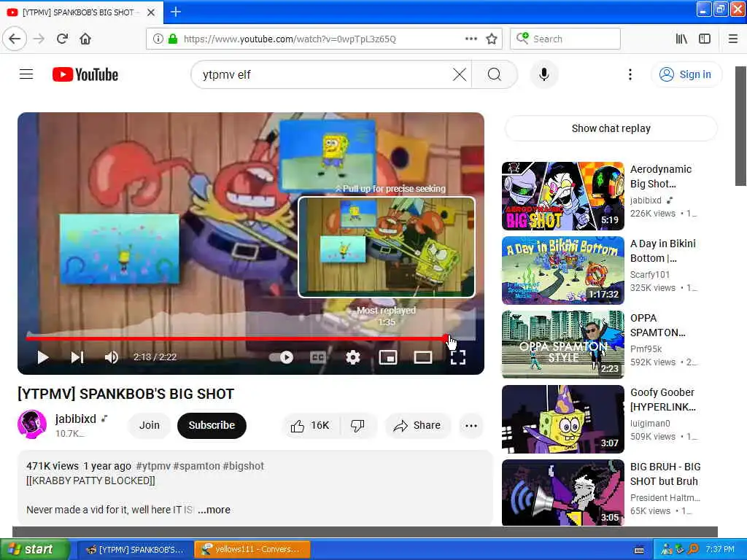Open A Day in Bikini Bottom thumbnail
747x560 pixels.
point(562,270)
